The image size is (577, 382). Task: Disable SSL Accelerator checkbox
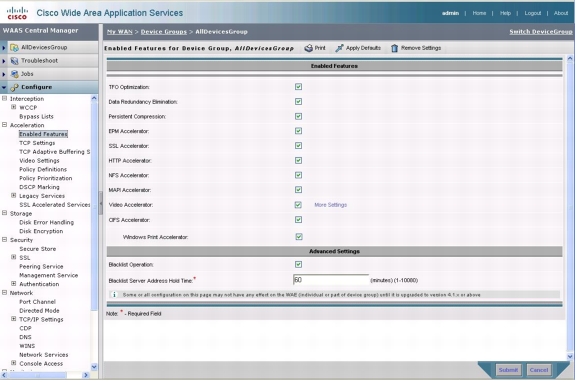point(298,146)
